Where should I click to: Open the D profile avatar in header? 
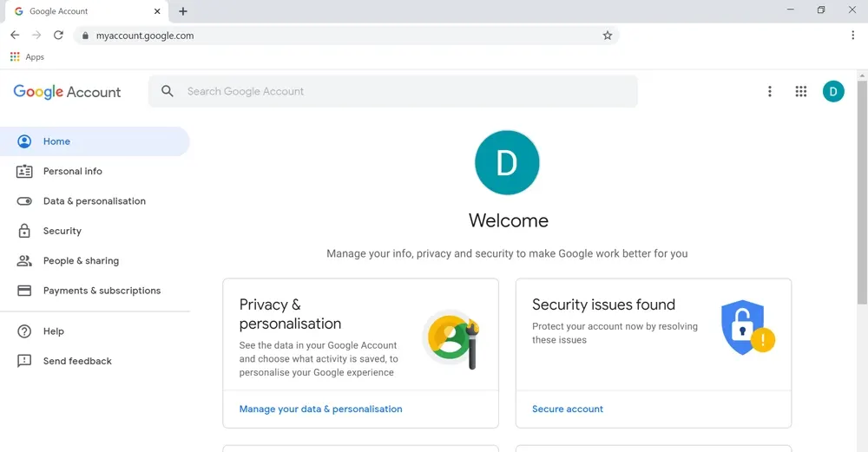click(833, 91)
